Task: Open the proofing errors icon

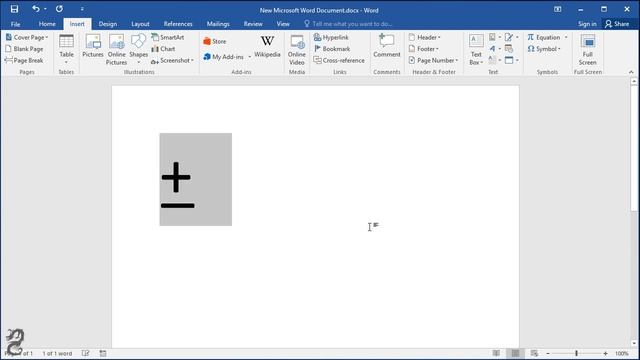Action: pyautogui.click(x=85, y=353)
